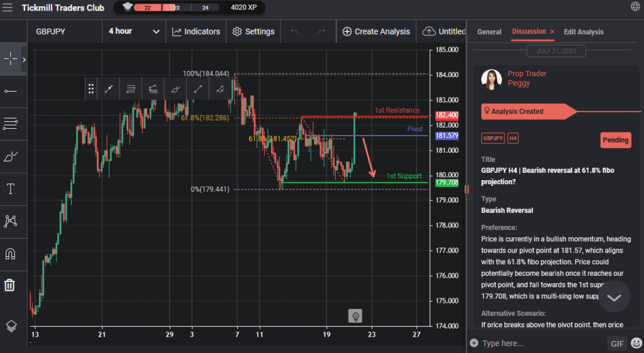Click the JULY 21, 2023 date badge
The image size is (644, 353).
pos(556,51)
